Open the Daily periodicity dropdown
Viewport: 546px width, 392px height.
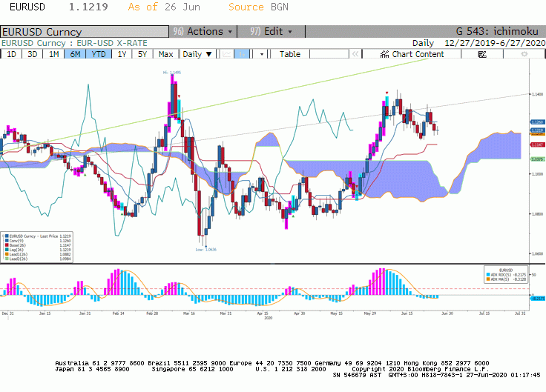pyautogui.click(x=197, y=54)
